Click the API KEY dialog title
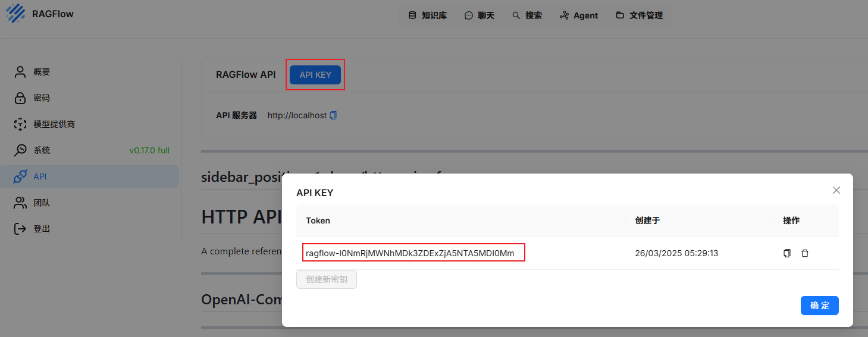The image size is (868, 337). 315,193
